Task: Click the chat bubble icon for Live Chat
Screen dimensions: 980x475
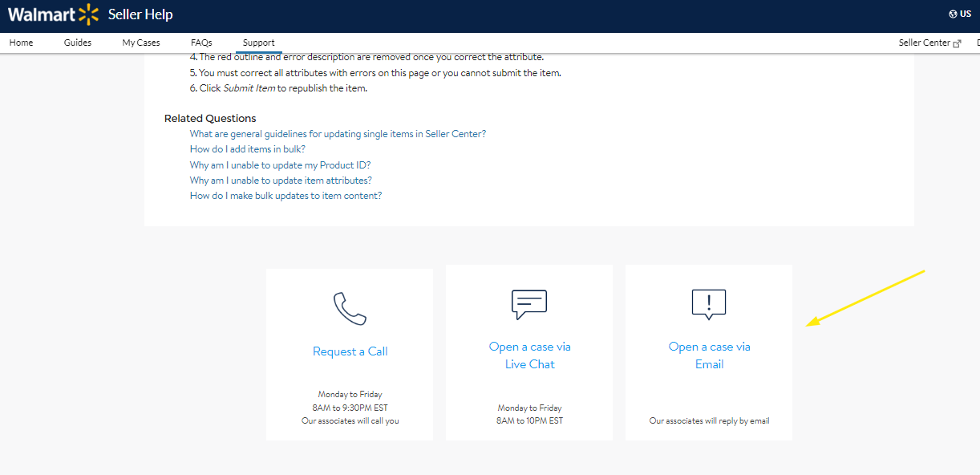Action: click(x=529, y=305)
